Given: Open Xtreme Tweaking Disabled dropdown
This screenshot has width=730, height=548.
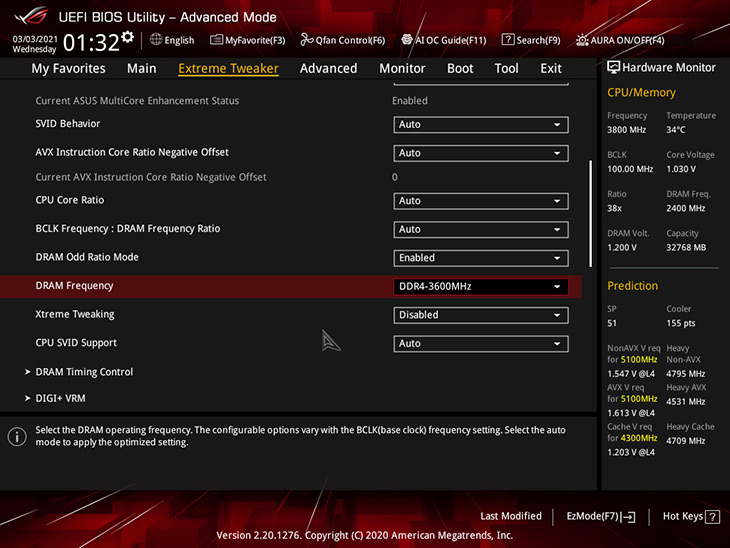Looking at the screenshot, I should coord(481,315).
